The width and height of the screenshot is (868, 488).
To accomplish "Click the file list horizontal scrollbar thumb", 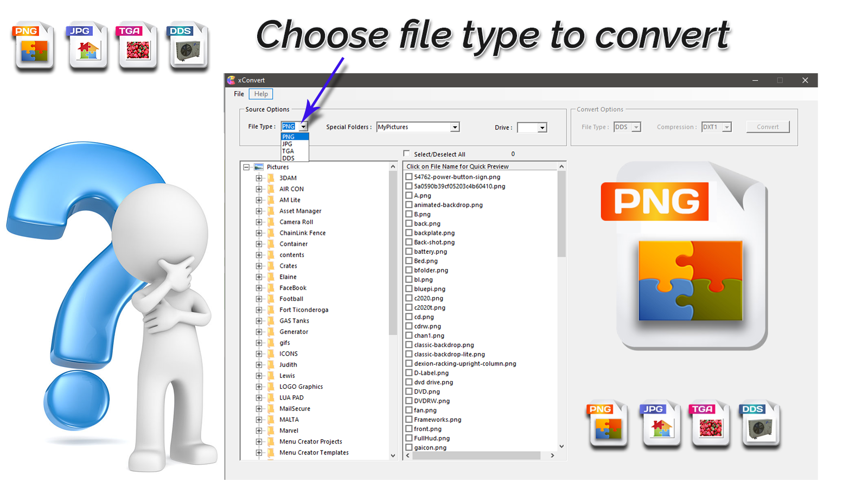I will click(476, 455).
